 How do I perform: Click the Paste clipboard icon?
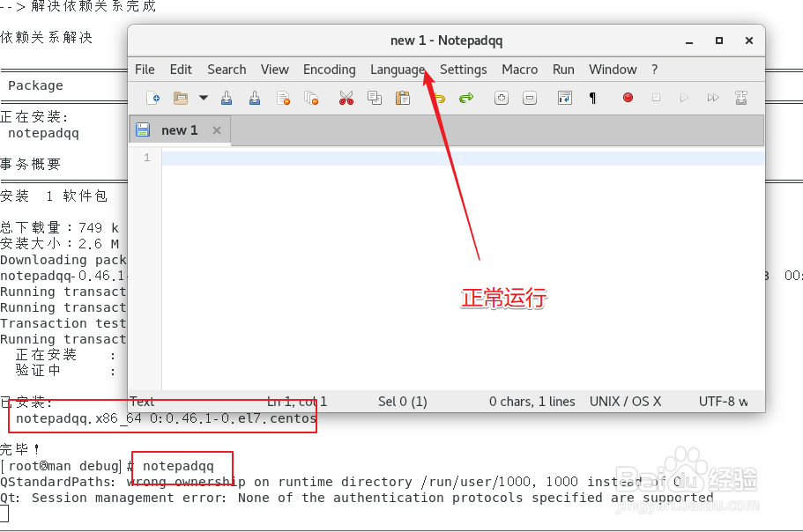(x=403, y=98)
